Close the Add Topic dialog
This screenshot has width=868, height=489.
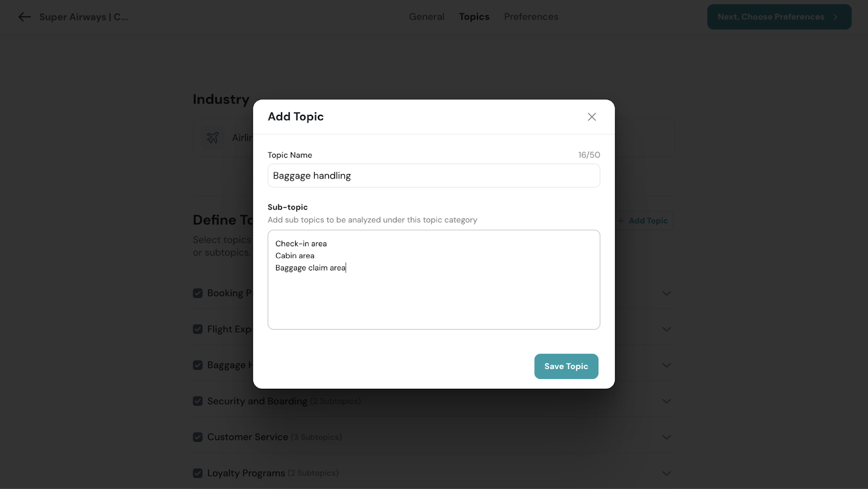click(591, 117)
